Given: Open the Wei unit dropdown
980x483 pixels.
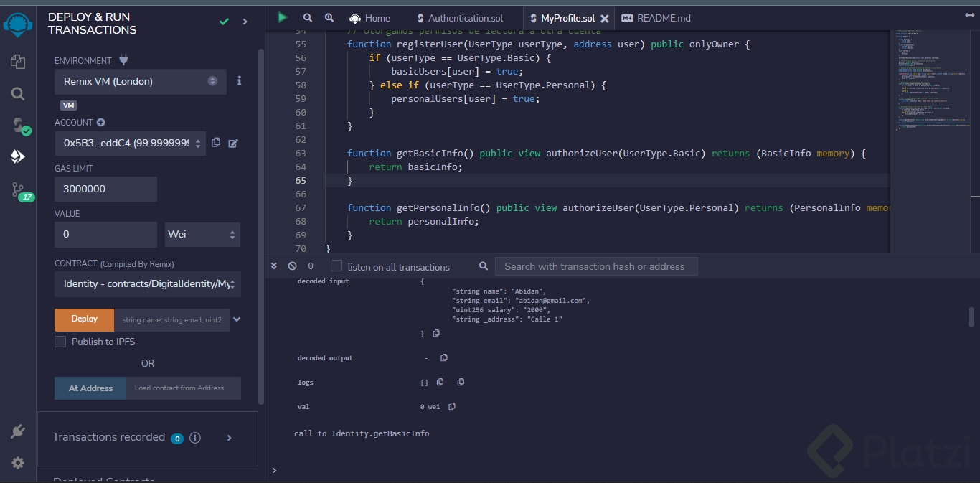Looking at the screenshot, I should pos(202,235).
